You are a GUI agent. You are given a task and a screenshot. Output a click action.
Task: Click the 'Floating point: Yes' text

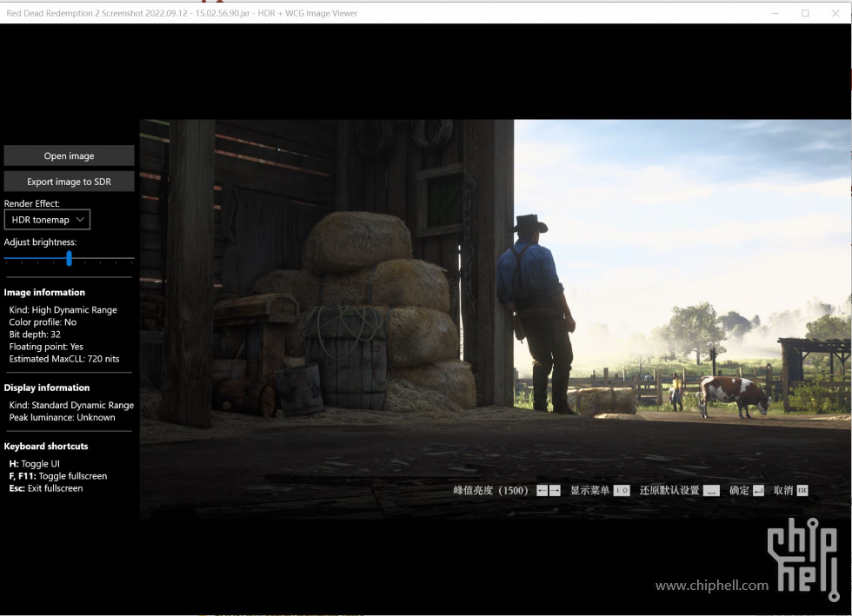click(x=46, y=347)
